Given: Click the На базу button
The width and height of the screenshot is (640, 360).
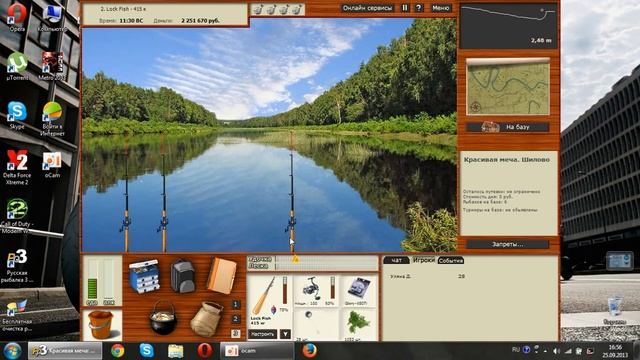Looking at the screenshot, I should click(x=508, y=127).
